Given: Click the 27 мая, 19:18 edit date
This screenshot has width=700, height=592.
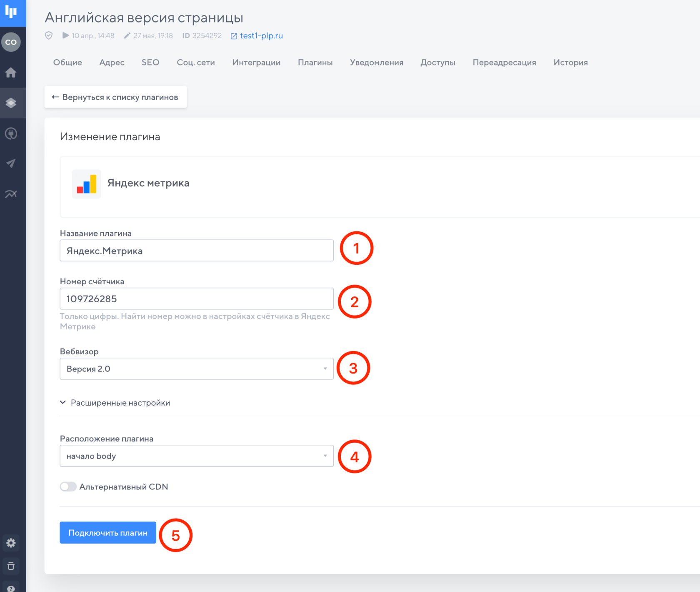Looking at the screenshot, I should tap(153, 36).
